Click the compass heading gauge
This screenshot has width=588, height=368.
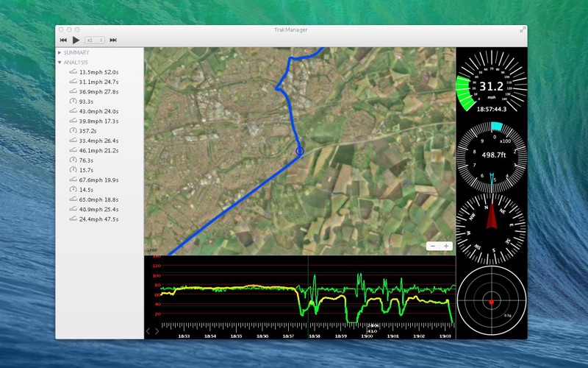[491, 230]
